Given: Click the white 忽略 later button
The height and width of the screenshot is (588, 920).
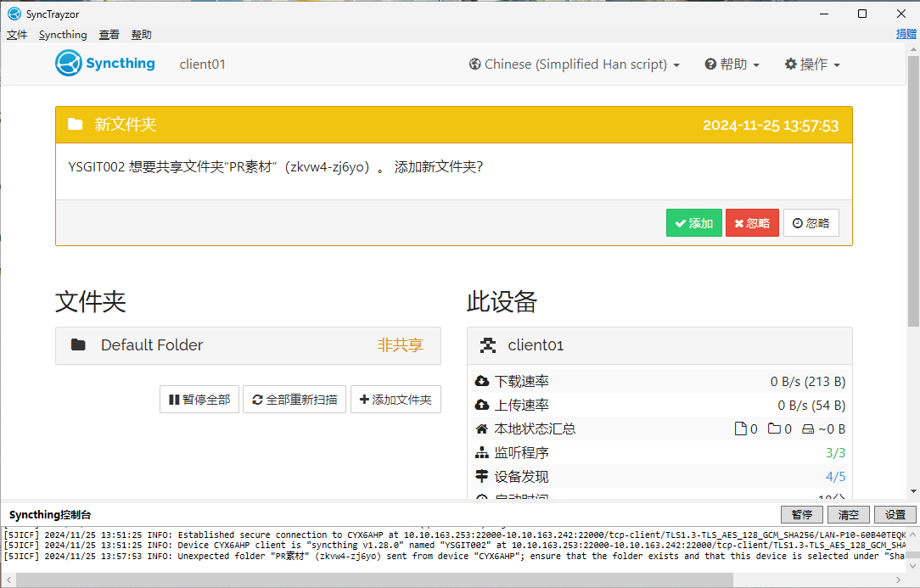Looking at the screenshot, I should pos(811,223).
